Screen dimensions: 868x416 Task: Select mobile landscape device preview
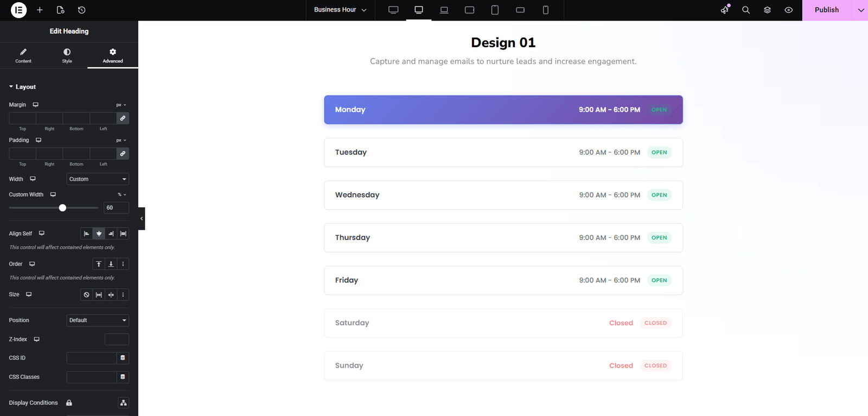(x=520, y=10)
